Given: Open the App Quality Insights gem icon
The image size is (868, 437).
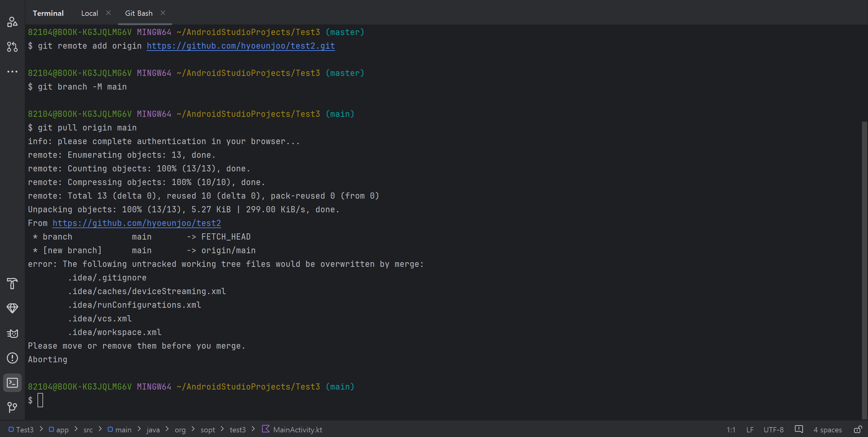Looking at the screenshot, I should coord(12,308).
